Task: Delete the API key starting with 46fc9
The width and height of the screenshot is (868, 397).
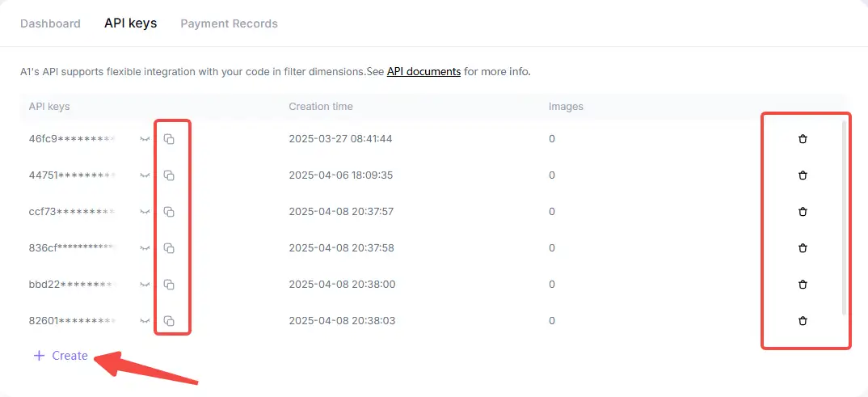Action: 803,139
